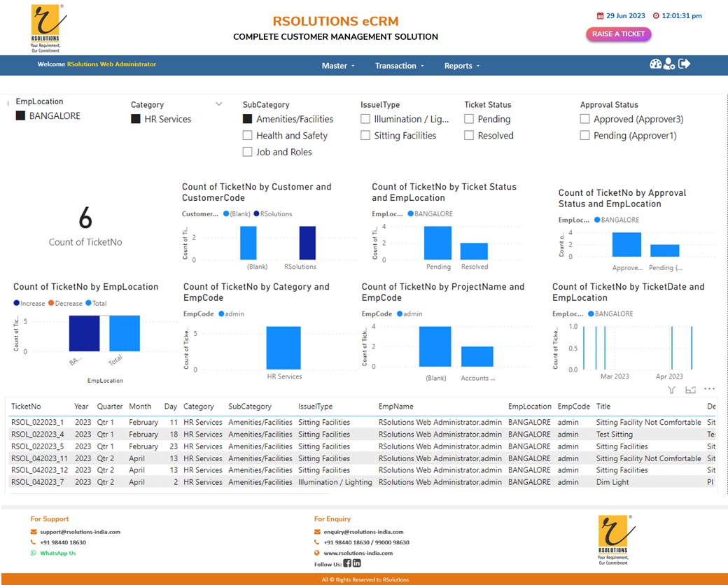Open more options ellipsis on table
728x585 pixels.
click(709, 389)
